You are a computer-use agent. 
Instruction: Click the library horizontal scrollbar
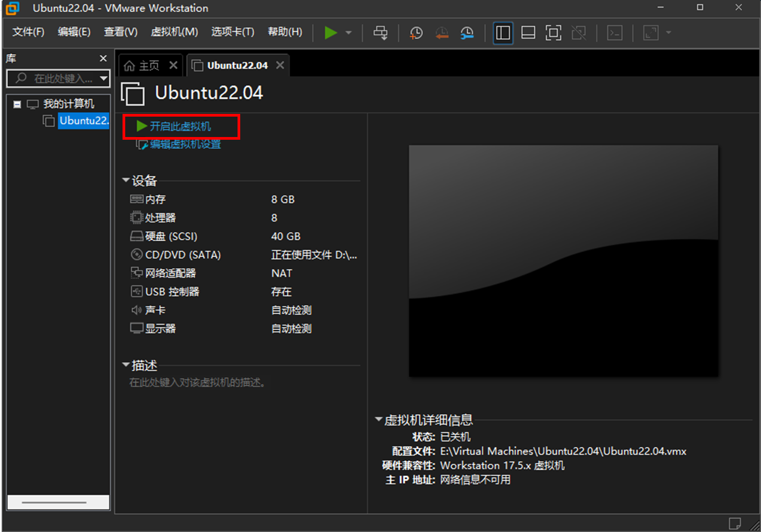58,502
